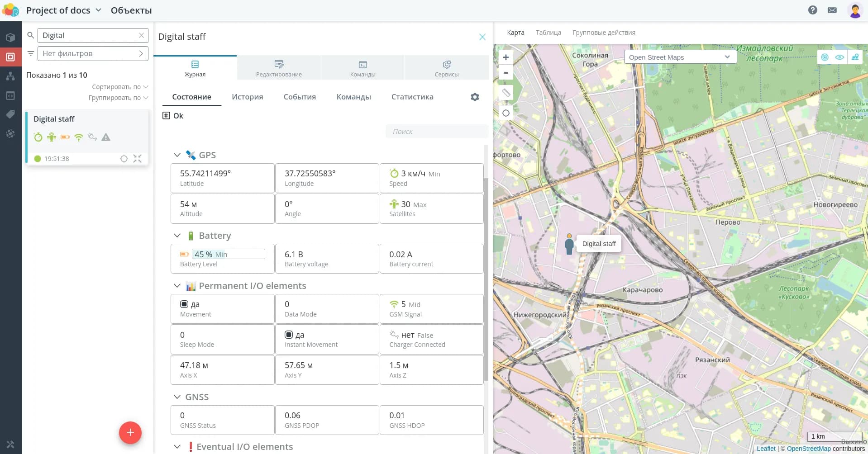Image resolution: width=868 pixels, height=454 pixels.
Task: Expand the Нет фильтров filter selector
Action: pos(93,53)
